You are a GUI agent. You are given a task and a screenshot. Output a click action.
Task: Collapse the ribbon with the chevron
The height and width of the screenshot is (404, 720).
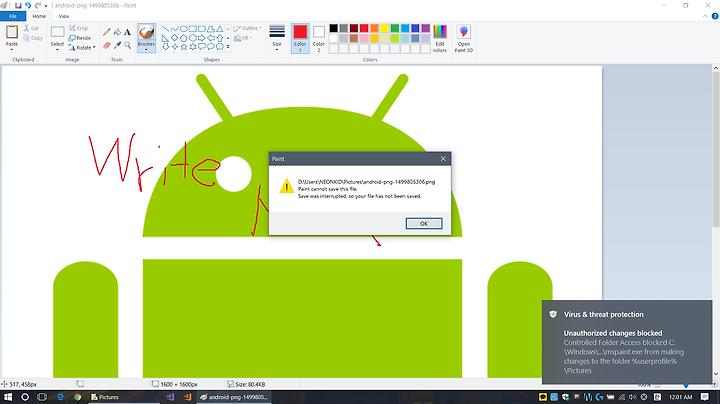[x=705, y=16]
